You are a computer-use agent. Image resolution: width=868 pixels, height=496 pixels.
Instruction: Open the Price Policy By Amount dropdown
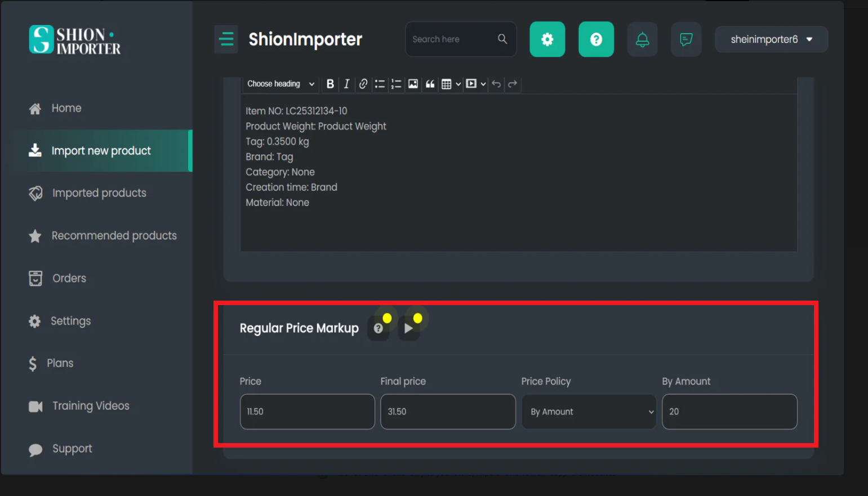589,412
